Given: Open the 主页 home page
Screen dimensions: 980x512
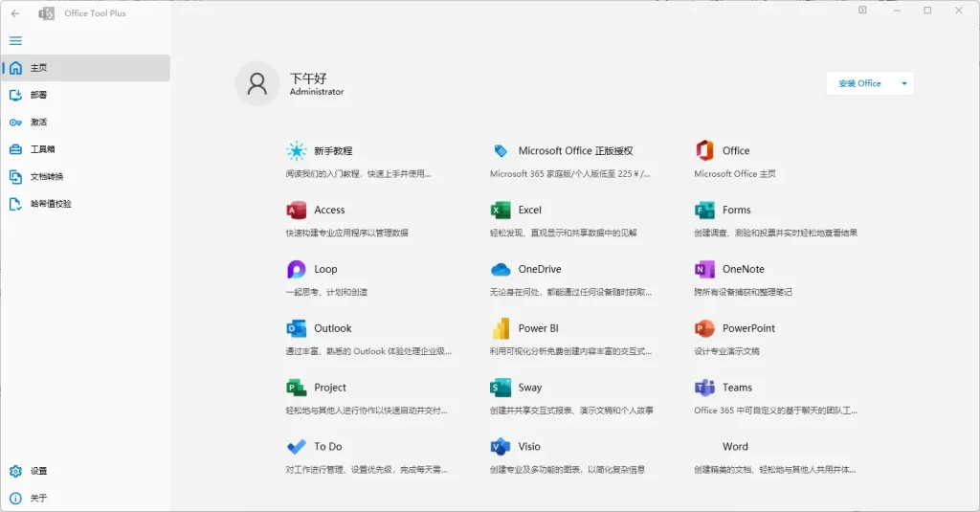Looking at the screenshot, I should [85, 68].
